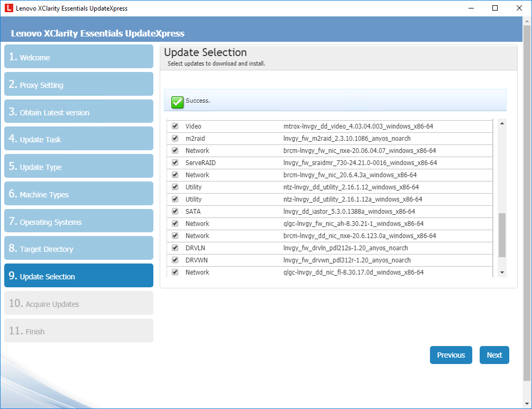Click the window scrollbar down arrow
532x409 pixels.
(x=527, y=404)
